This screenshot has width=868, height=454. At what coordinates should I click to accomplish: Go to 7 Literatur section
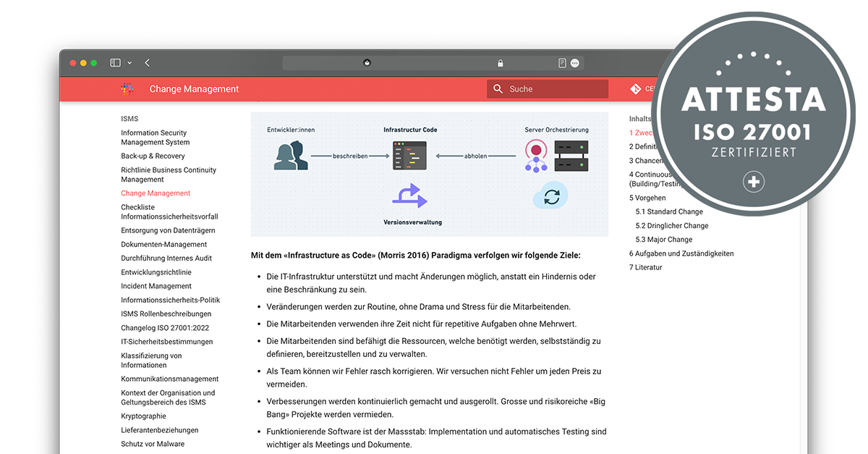point(645,267)
